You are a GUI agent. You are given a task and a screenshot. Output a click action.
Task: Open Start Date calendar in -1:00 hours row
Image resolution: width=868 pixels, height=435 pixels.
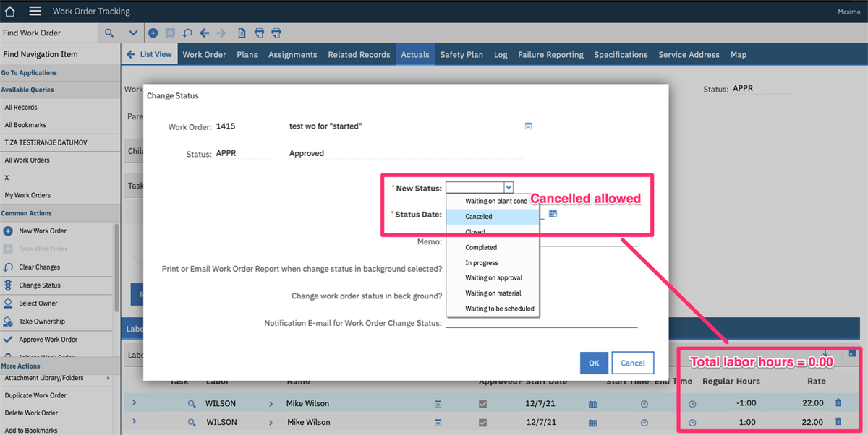[592, 404]
